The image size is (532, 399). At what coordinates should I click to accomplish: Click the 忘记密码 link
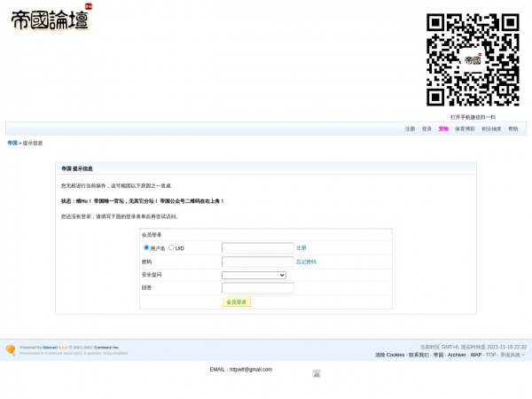(306, 262)
